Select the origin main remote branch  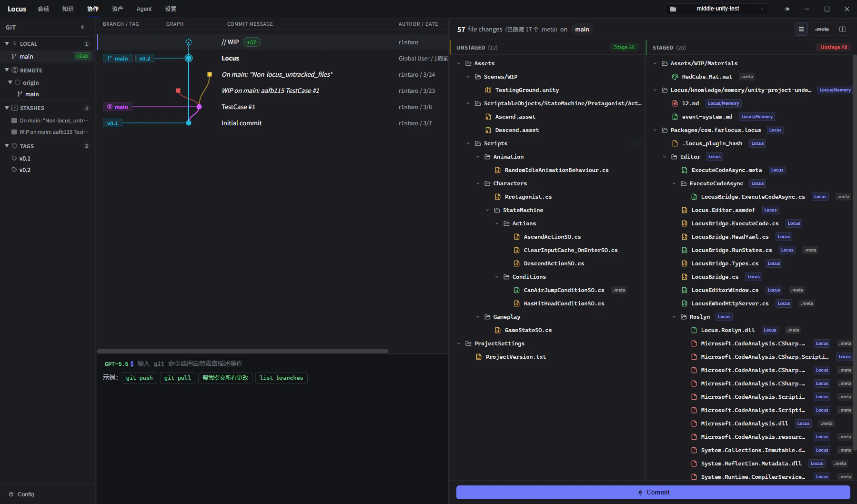(48, 94)
